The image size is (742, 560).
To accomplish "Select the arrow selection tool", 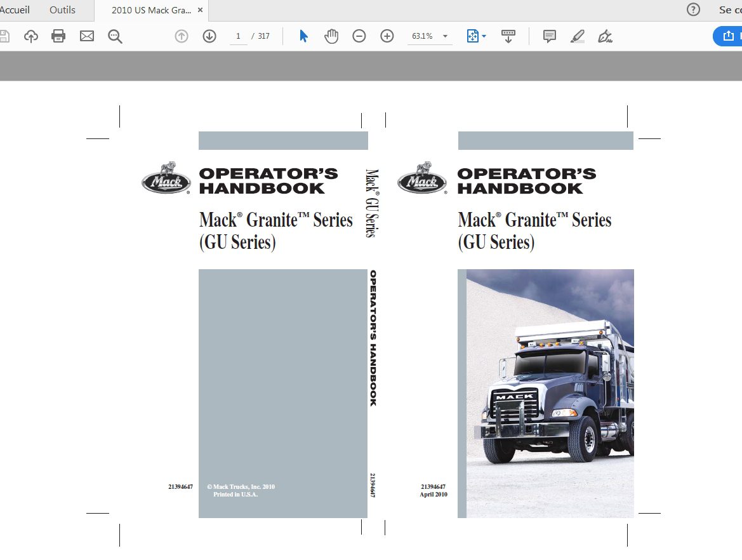I will [303, 36].
